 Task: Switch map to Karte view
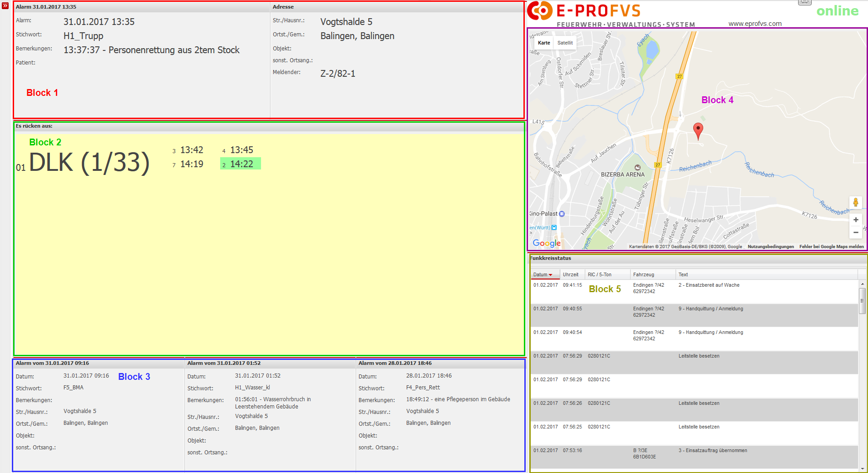pyautogui.click(x=544, y=43)
